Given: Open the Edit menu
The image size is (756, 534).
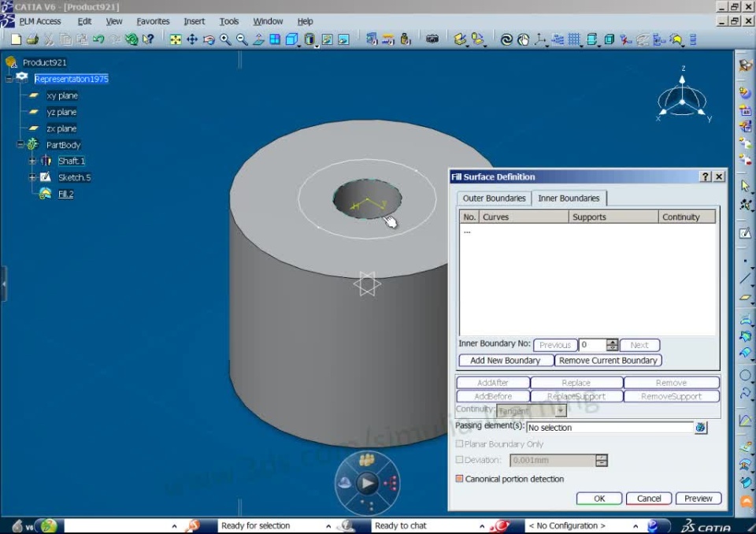Looking at the screenshot, I should point(84,21).
